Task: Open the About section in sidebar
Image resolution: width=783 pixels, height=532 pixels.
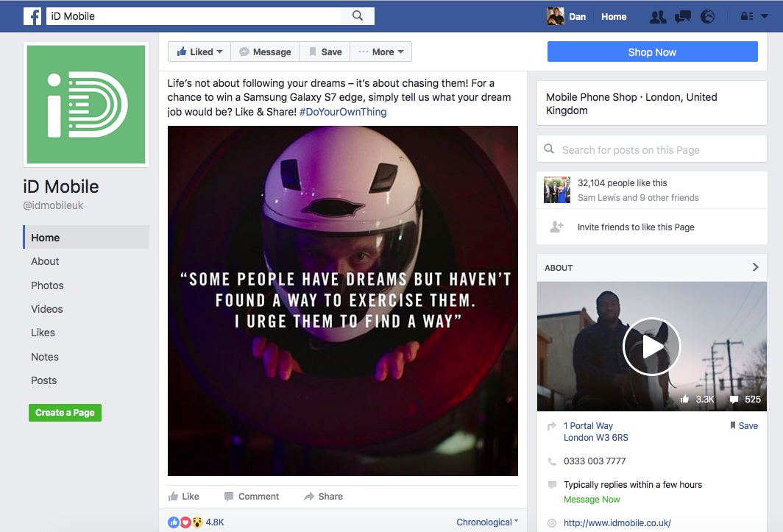Action: point(45,261)
